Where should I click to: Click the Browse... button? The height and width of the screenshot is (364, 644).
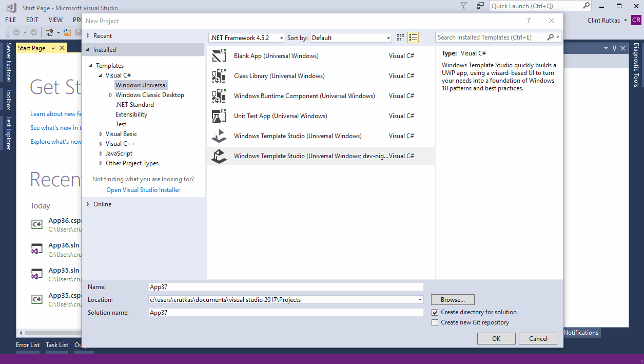click(x=453, y=299)
